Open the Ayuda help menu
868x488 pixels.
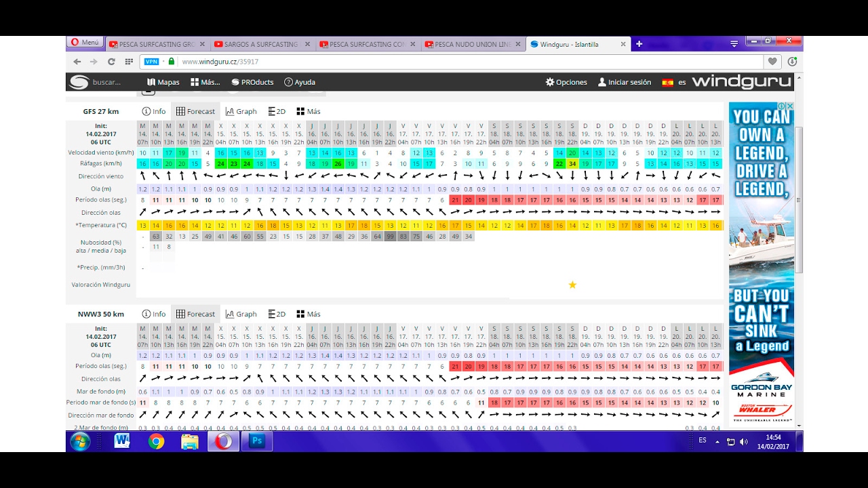(300, 82)
